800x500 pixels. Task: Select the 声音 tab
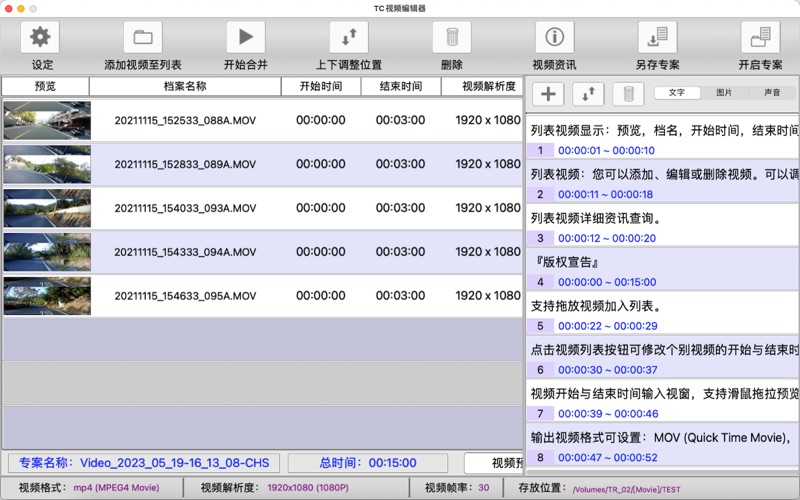coord(772,93)
